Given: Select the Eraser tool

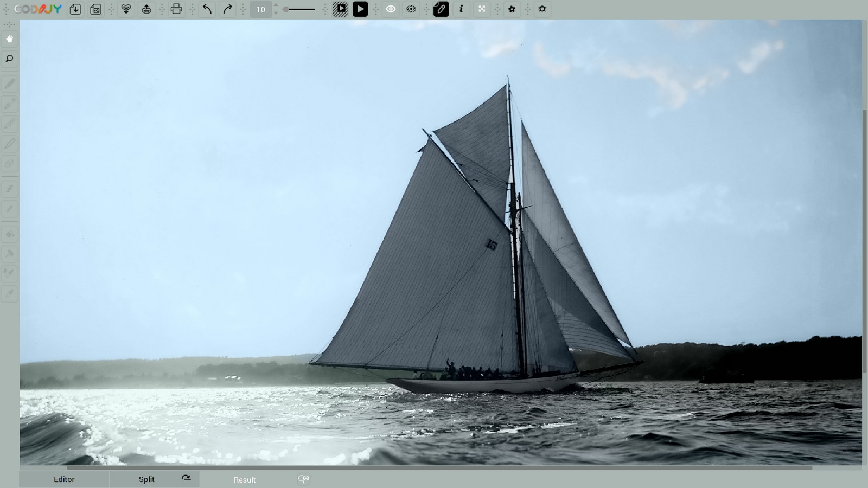Looking at the screenshot, I should pyautogui.click(x=9, y=164).
